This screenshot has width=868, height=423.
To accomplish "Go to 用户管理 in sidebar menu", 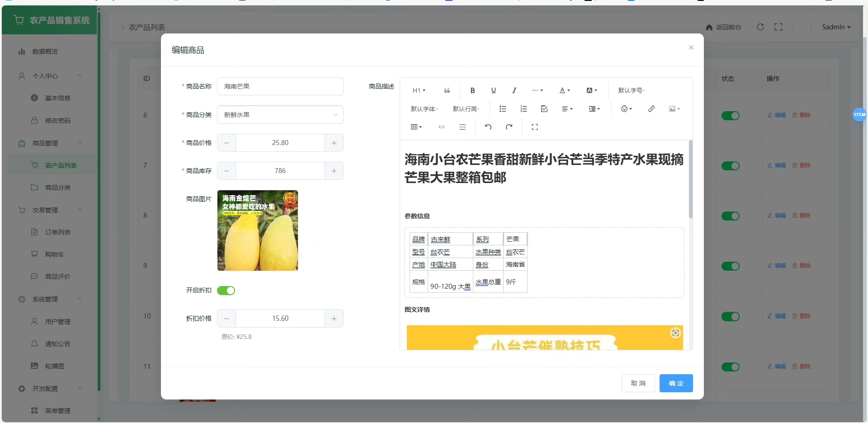I will [57, 322].
